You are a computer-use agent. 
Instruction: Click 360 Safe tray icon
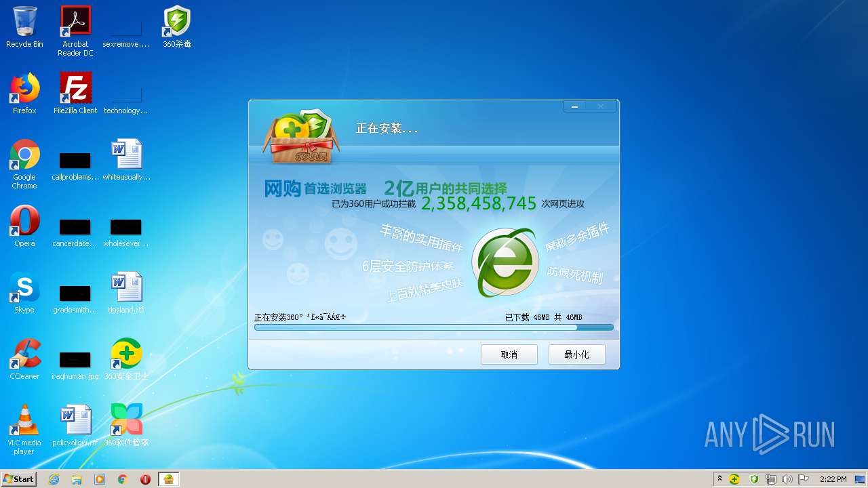point(734,479)
